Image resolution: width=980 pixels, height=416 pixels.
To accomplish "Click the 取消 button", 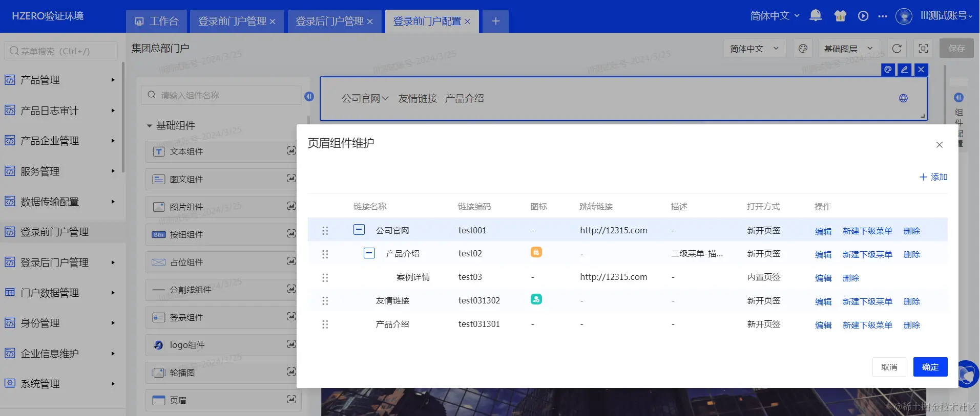I will (x=889, y=367).
